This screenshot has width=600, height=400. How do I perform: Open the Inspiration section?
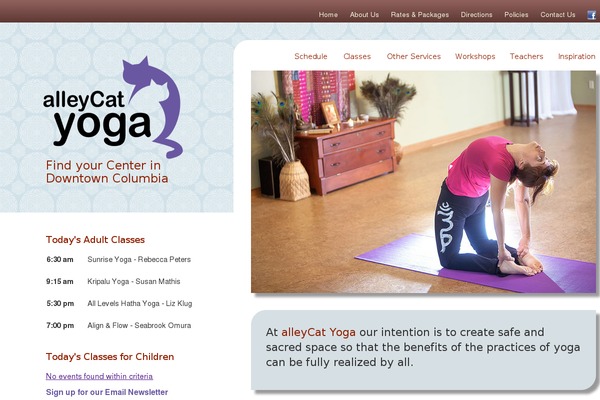point(576,56)
